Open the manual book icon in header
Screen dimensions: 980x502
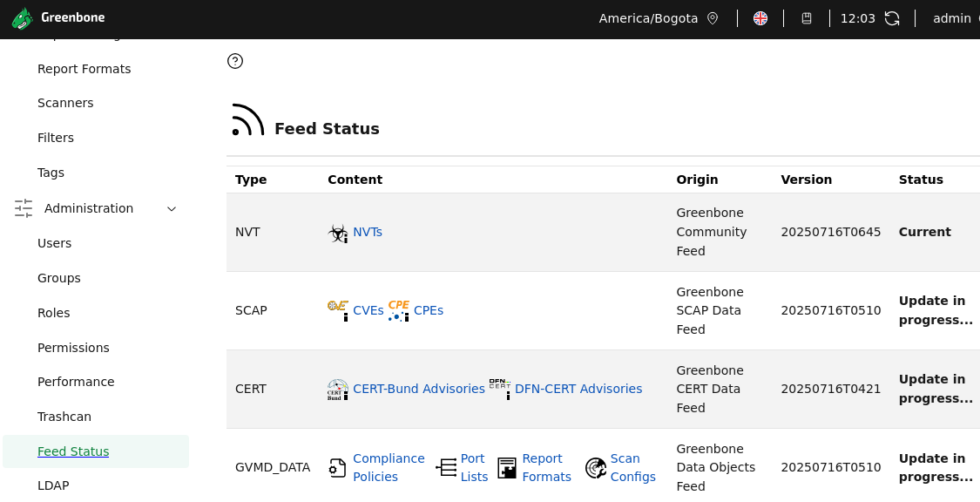tap(807, 18)
